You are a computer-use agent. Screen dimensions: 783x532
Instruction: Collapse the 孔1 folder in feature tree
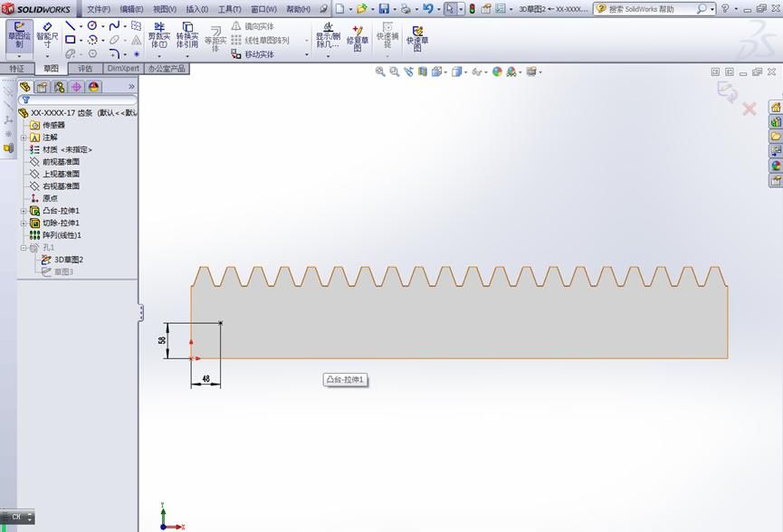(24, 248)
